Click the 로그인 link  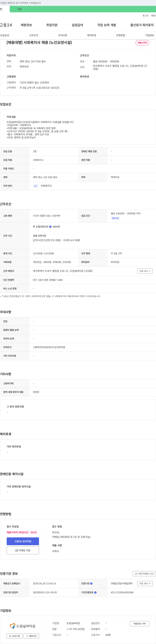pos(145,15)
